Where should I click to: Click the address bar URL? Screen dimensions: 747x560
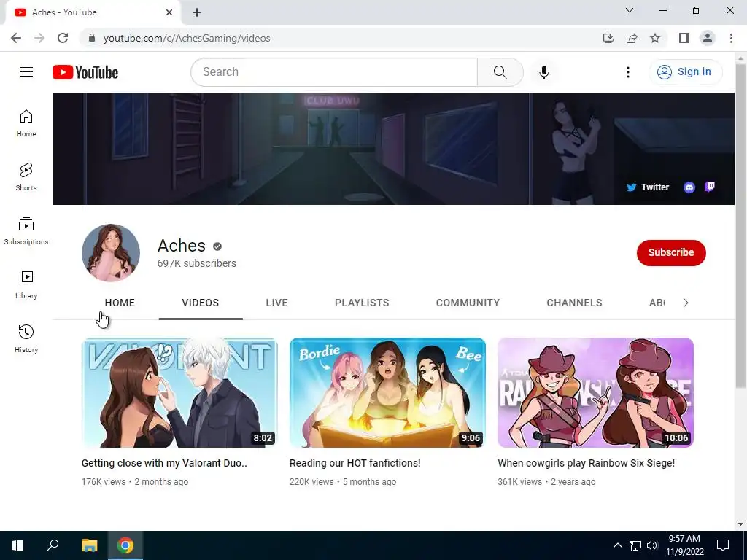187,38
